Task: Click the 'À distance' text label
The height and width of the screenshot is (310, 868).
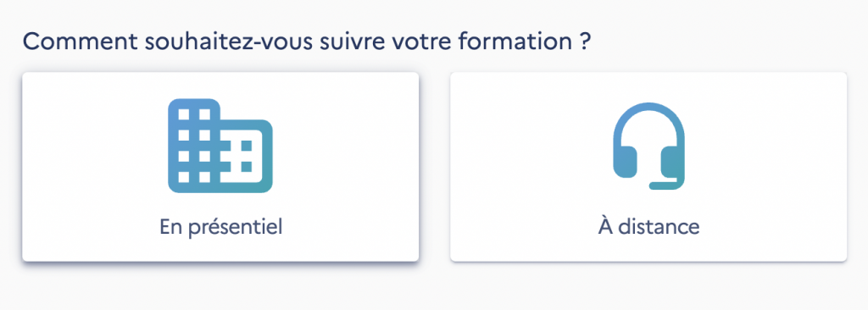Action: point(648,226)
